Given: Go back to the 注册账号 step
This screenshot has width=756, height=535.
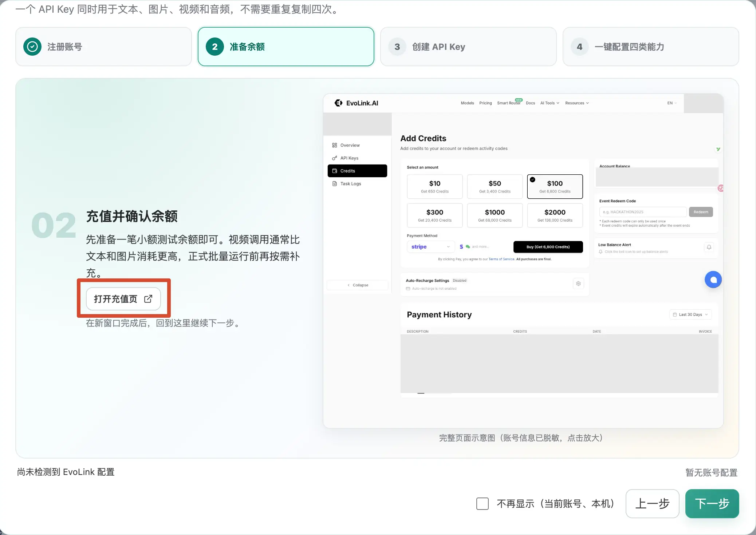Looking at the screenshot, I should coord(103,47).
